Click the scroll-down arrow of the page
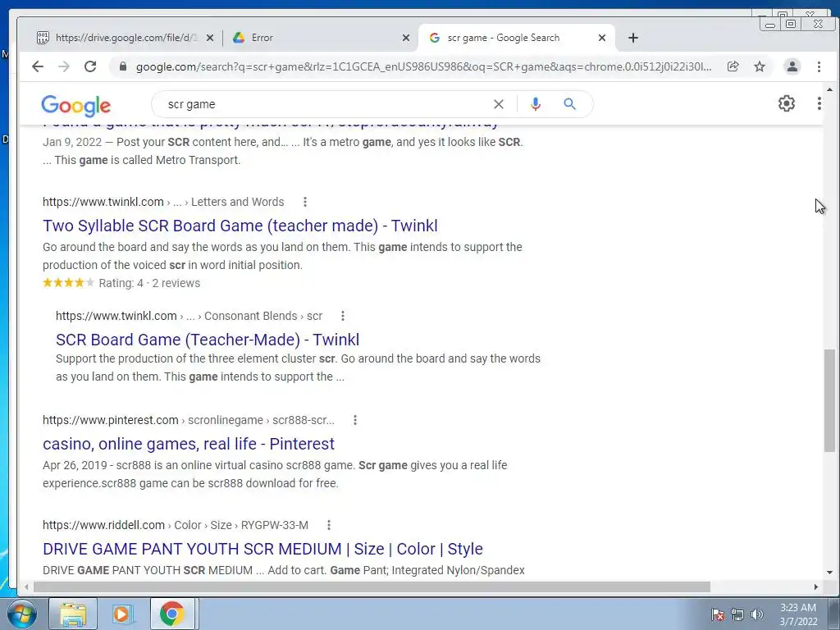 [829, 573]
